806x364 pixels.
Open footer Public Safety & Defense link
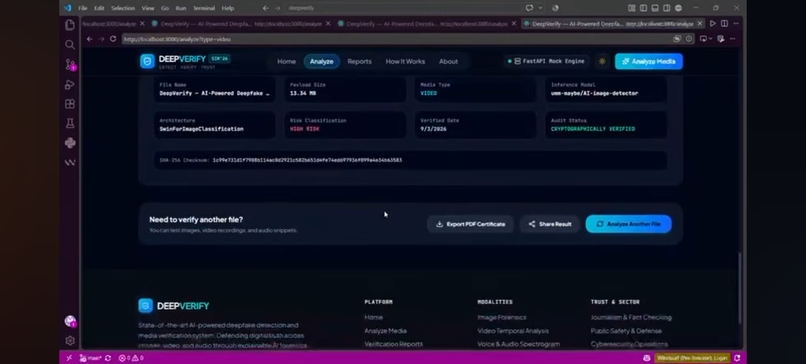tap(626, 331)
